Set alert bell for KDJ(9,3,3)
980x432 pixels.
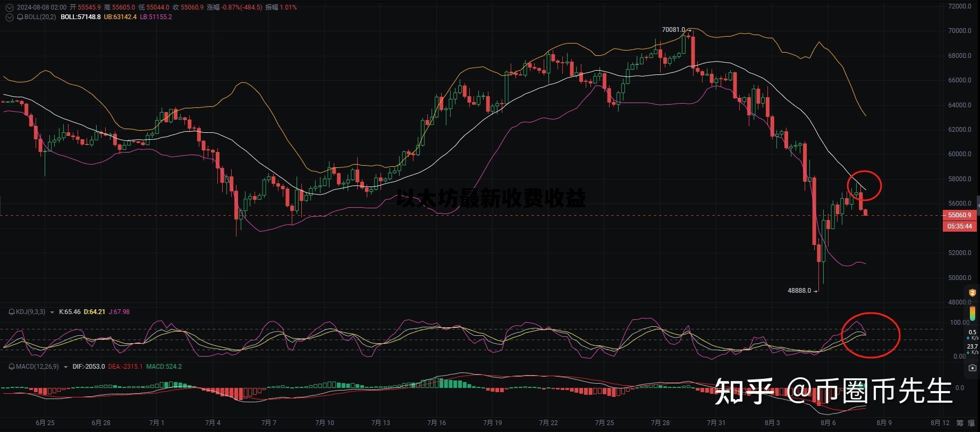point(12,312)
